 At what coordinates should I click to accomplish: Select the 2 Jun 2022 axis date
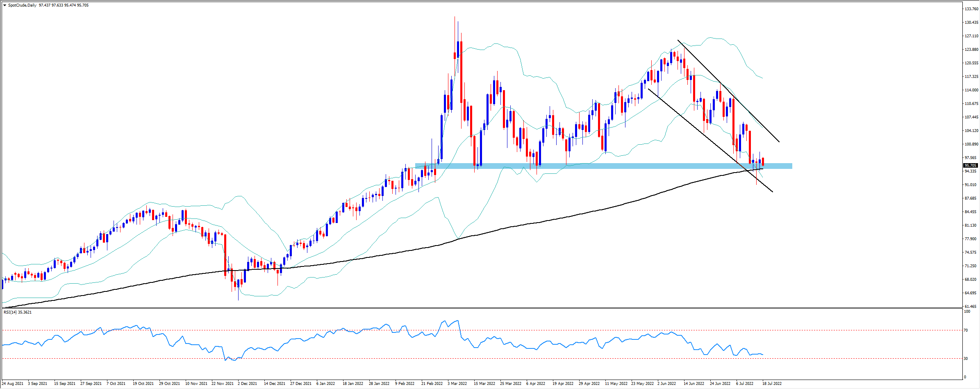pyautogui.click(x=667, y=384)
